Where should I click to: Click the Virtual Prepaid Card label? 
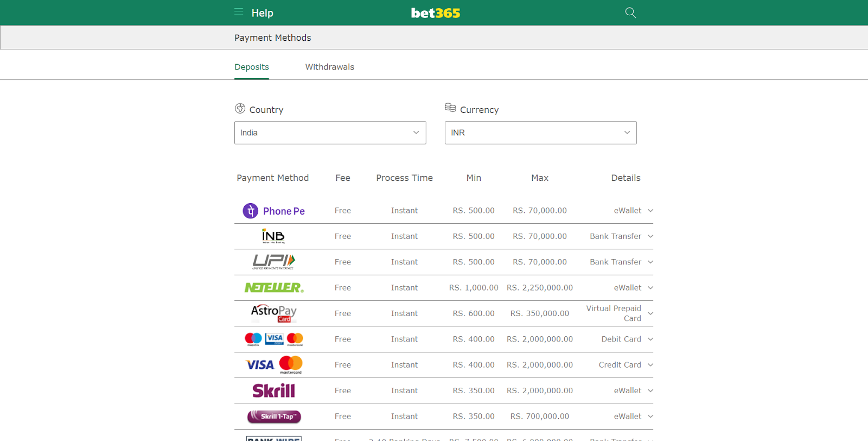click(614, 313)
